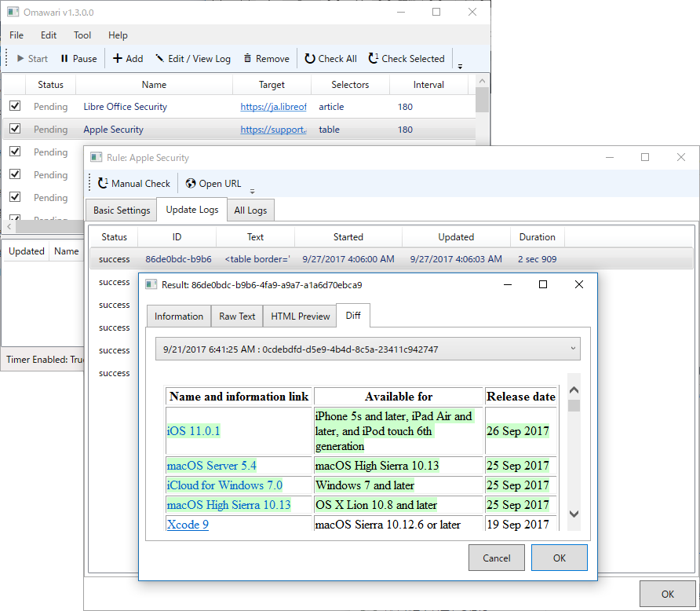Click OK in the Rule: Apple Security window
Screen dimensions: 700x611
[667, 594]
